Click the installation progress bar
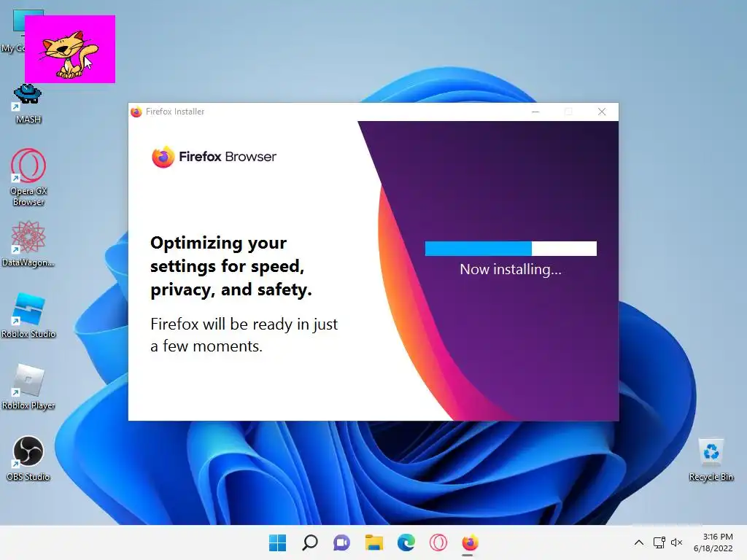 pyautogui.click(x=511, y=249)
